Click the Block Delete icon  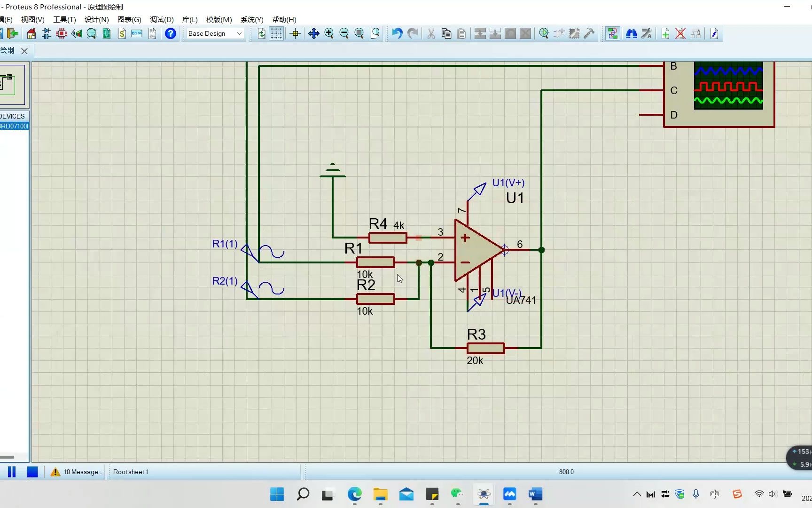(x=525, y=33)
